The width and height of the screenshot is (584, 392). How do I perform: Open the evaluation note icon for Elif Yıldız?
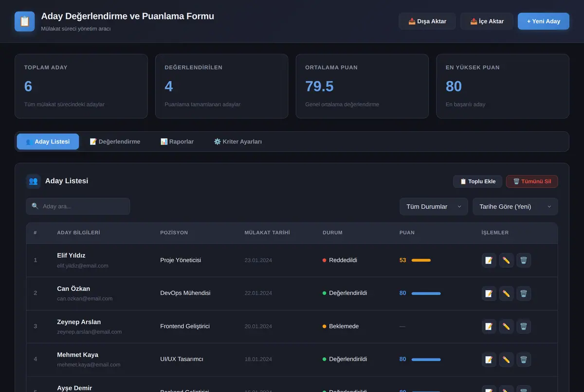(489, 260)
